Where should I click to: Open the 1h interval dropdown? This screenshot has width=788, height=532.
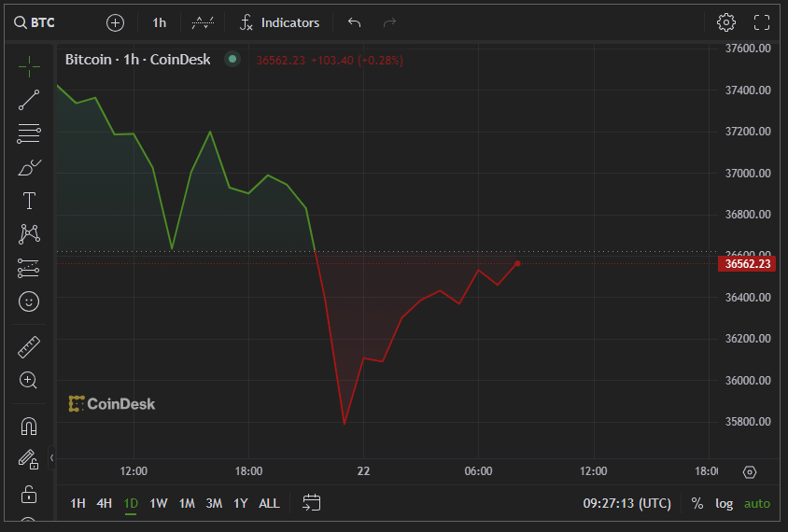pos(159,22)
